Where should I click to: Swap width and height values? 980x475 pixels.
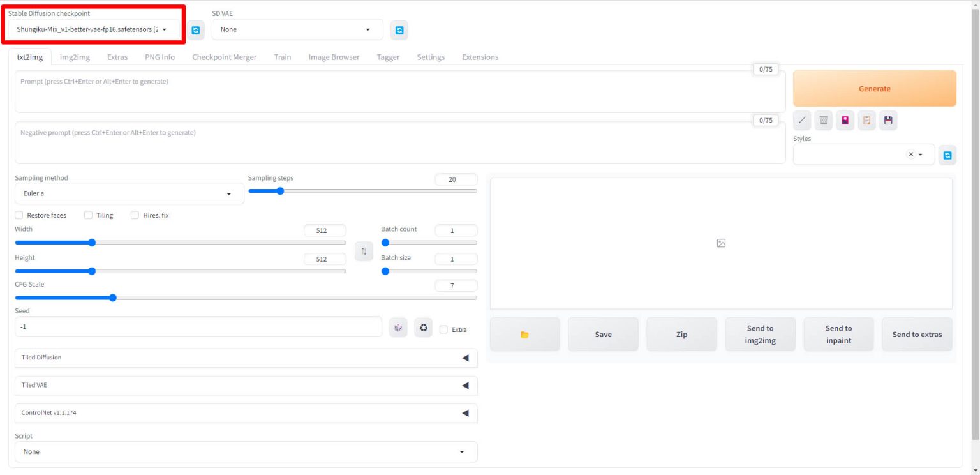coord(364,251)
